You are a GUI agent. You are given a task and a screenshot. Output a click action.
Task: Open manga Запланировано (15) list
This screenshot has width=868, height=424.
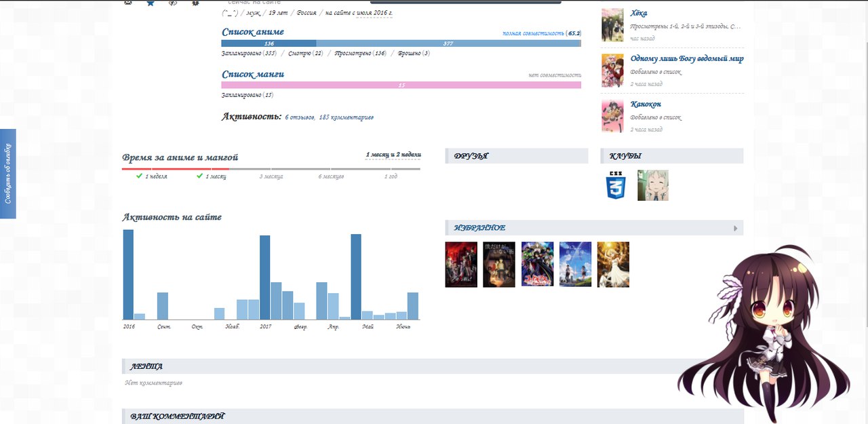[x=248, y=95]
